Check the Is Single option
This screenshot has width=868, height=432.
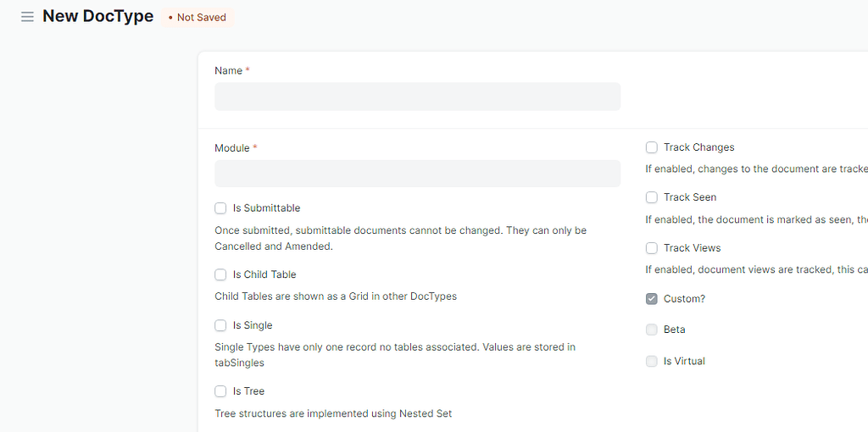[x=220, y=324]
